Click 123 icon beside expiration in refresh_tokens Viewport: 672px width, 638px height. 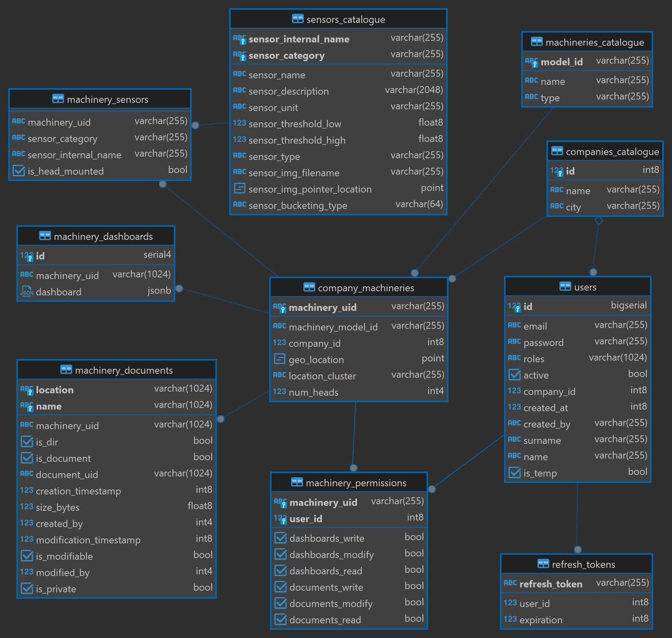coord(510,619)
